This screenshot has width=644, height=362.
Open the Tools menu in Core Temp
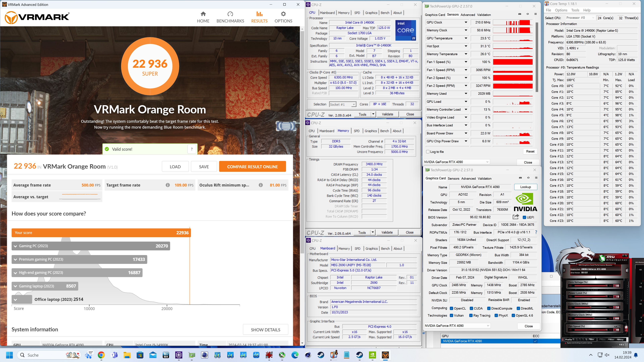[x=575, y=10]
